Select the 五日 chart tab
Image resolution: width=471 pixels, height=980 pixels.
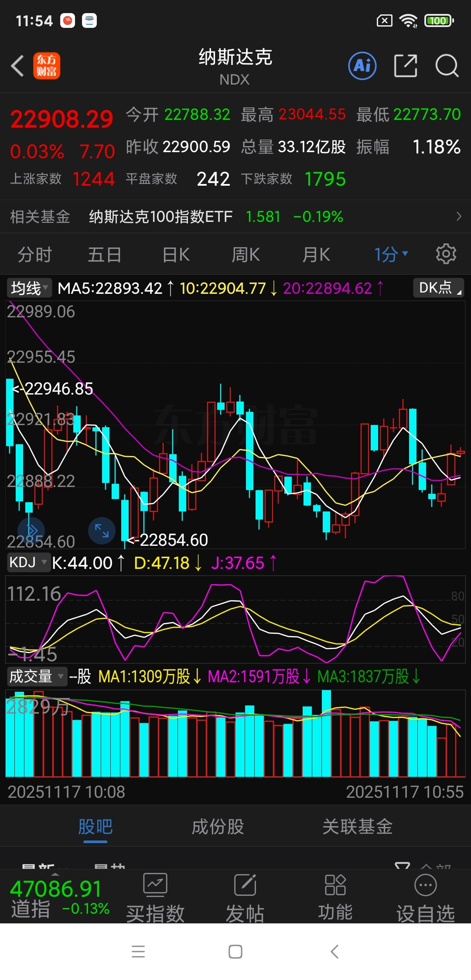coord(105,254)
